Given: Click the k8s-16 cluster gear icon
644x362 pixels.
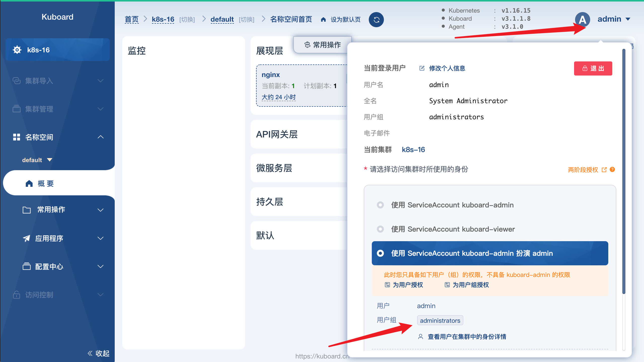Looking at the screenshot, I should pyautogui.click(x=17, y=50).
